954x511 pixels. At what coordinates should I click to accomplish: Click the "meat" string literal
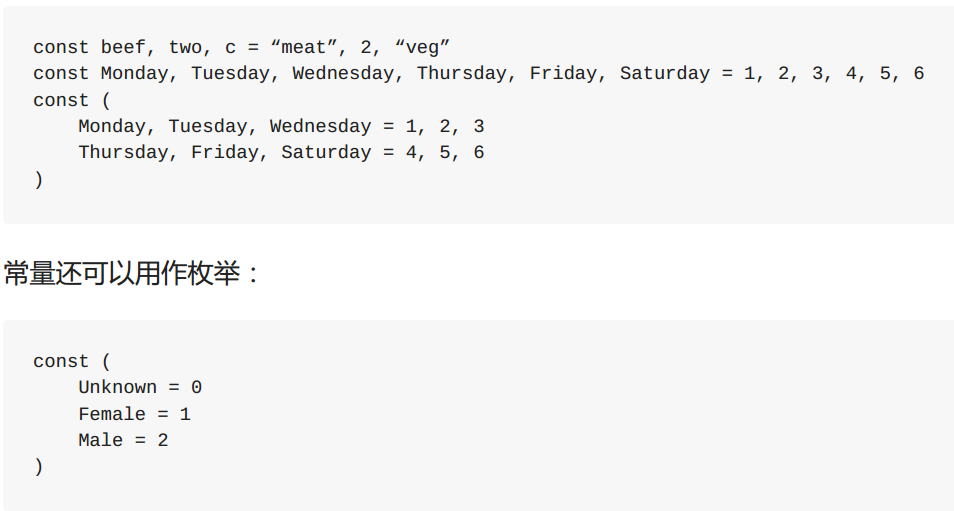pyautogui.click(x=304, y=47)
